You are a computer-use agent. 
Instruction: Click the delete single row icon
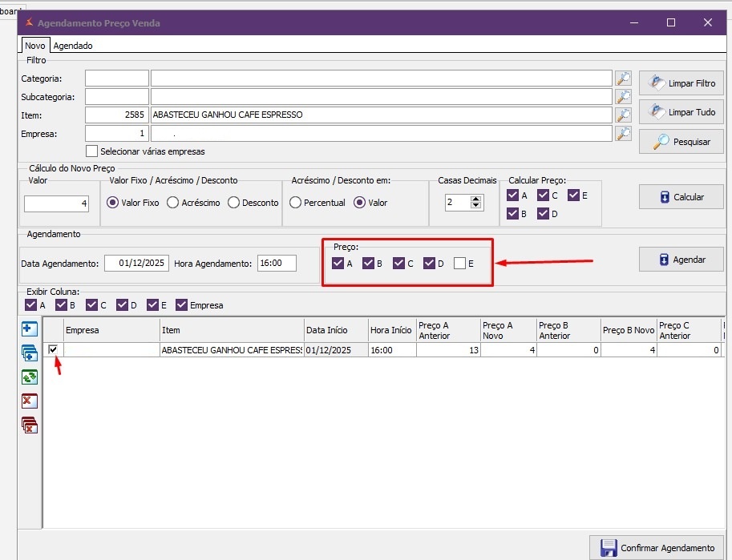30,401
